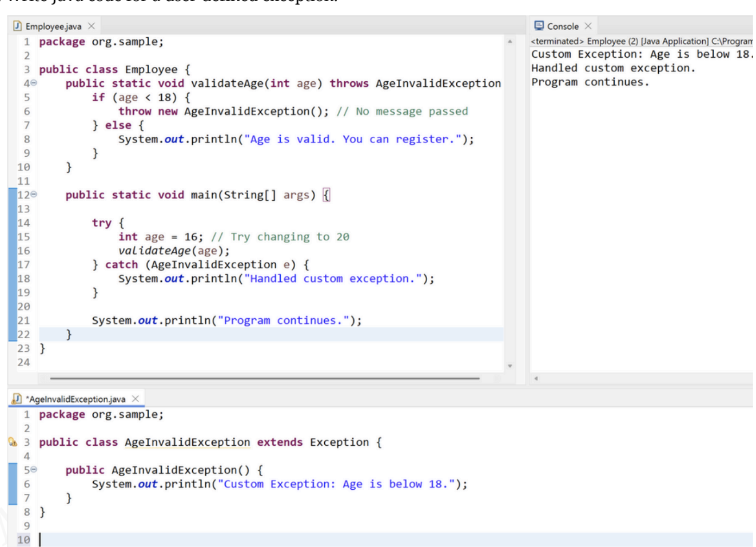Click the scroll up arrow in Employee editor

click(x=510, y=42)
